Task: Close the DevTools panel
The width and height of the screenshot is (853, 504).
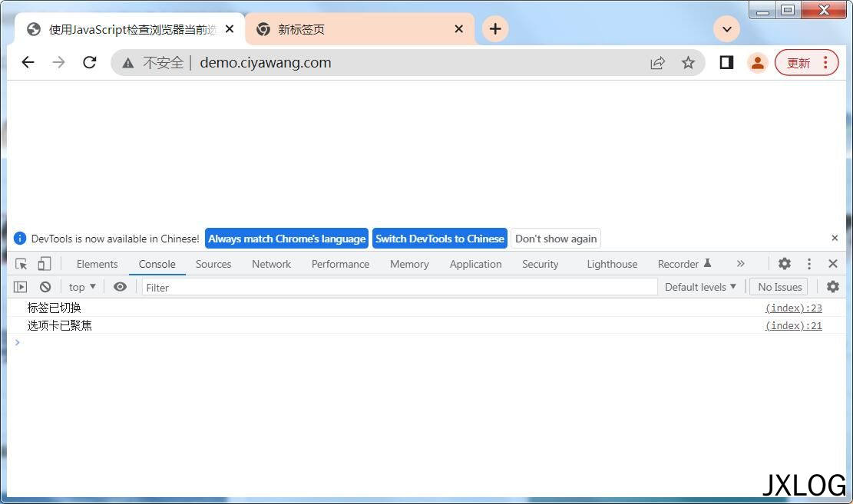Action: coord(833,264)
